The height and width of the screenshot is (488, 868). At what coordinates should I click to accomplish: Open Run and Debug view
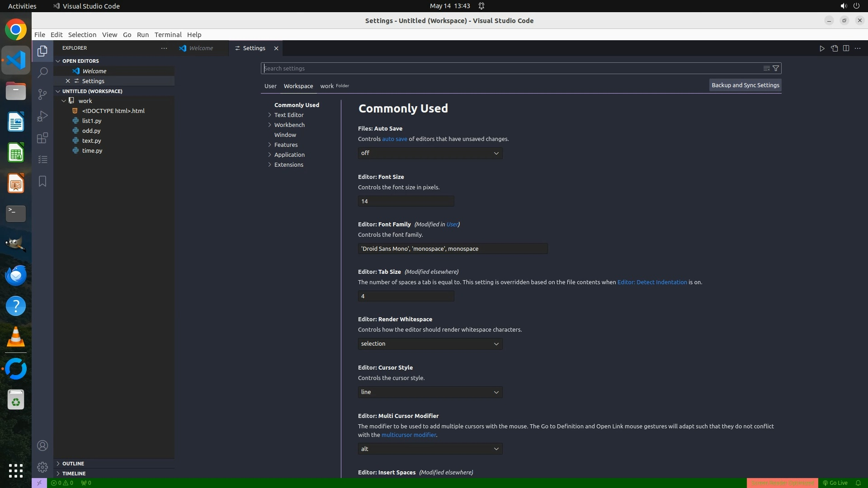click(x=42, y=116)
